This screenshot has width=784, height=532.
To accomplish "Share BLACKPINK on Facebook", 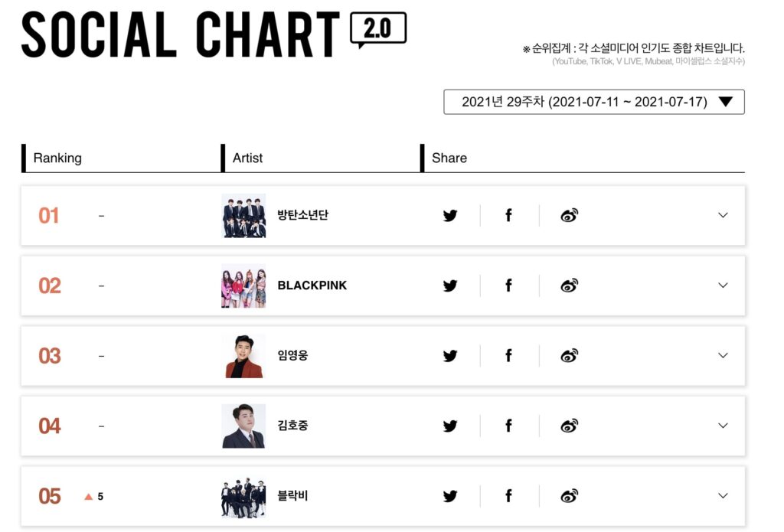I will [x=508, y=286].
